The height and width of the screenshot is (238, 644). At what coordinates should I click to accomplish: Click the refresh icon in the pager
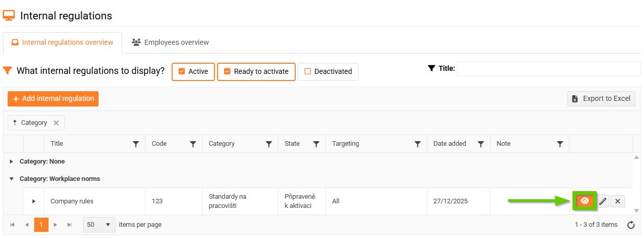coord(631,225)
